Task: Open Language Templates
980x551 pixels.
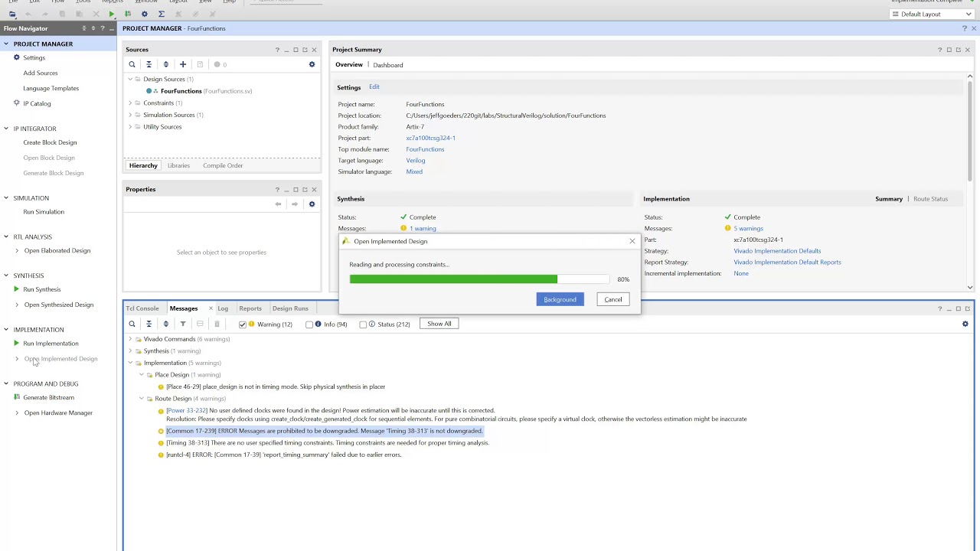Action: 51,88
